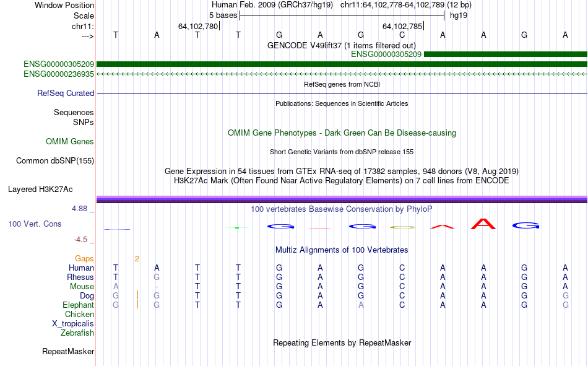Click the Mouse row dash gap character

tap(157, 287)
